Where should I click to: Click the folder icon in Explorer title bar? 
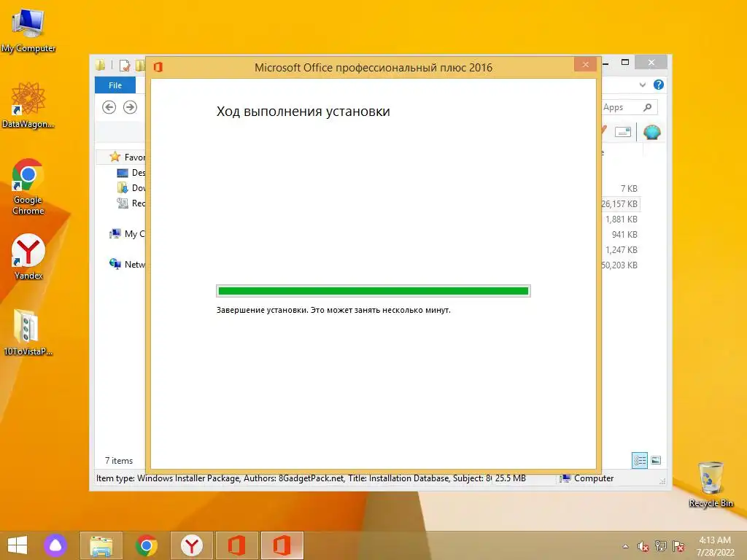101,65
